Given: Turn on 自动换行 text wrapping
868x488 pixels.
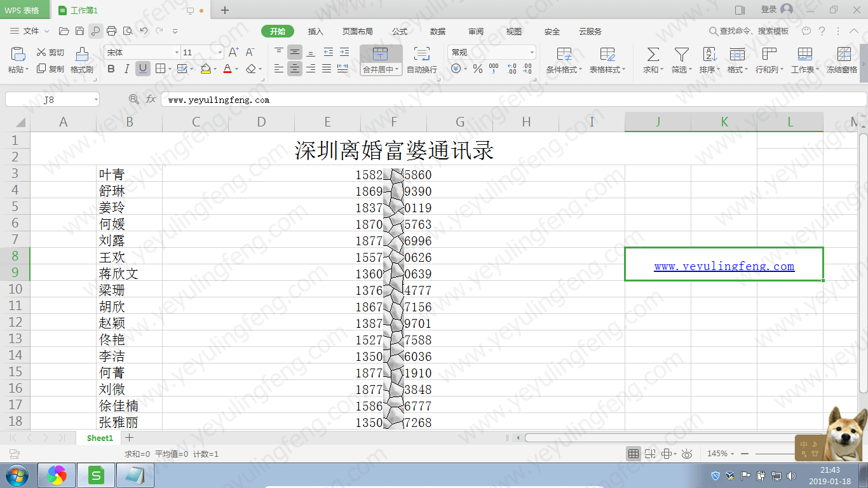Looking at the screenshot, I should (422, 60).
